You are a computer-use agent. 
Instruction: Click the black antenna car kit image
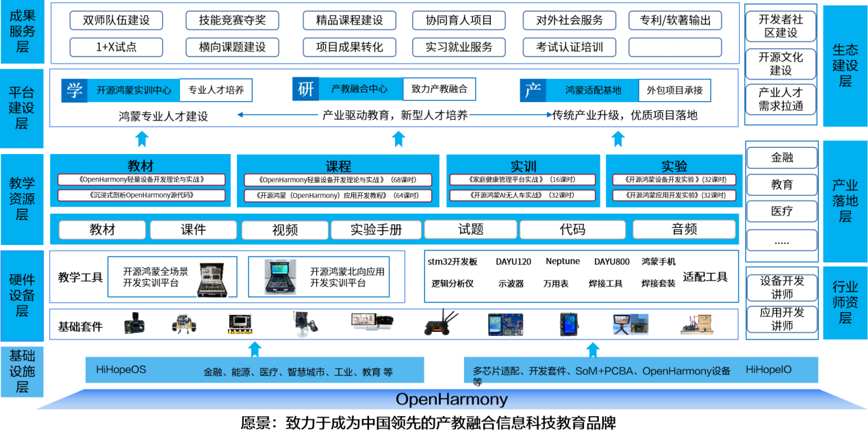click(x=441, y=324)
